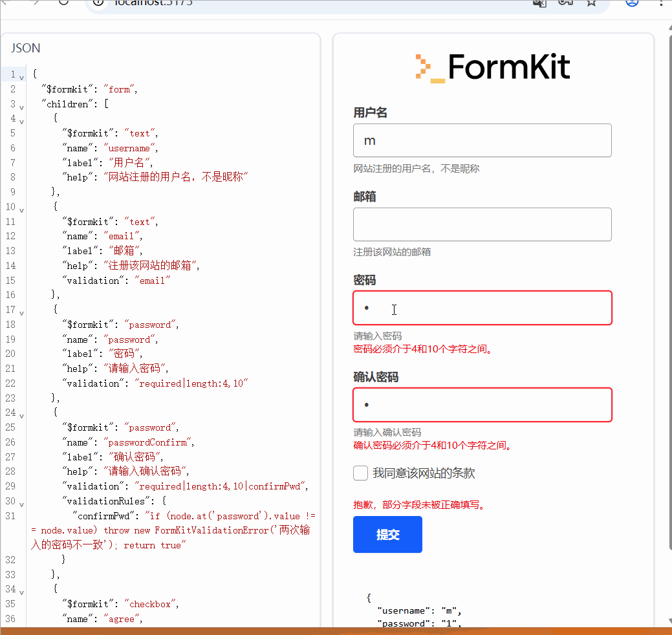Place cursor on line 35 "$formkit": "checkbox"
Viewport: 672px width, 635px height.
click(x=120, y=604)
